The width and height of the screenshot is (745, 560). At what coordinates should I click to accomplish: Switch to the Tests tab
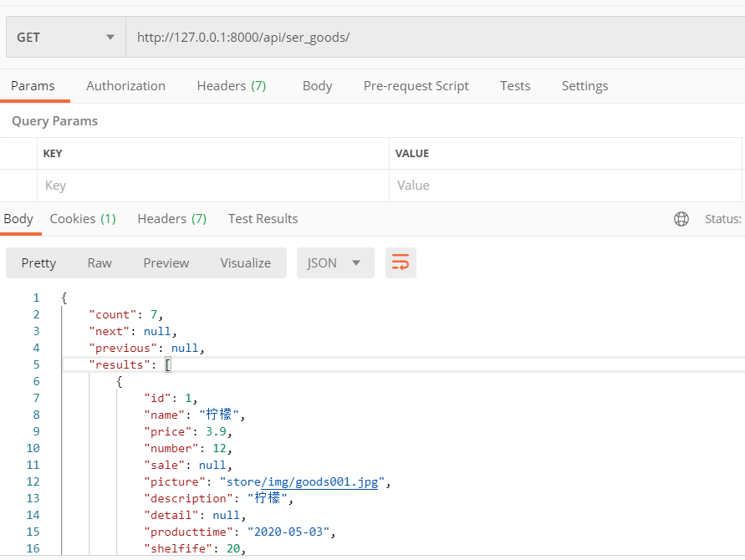coord(515,86)
